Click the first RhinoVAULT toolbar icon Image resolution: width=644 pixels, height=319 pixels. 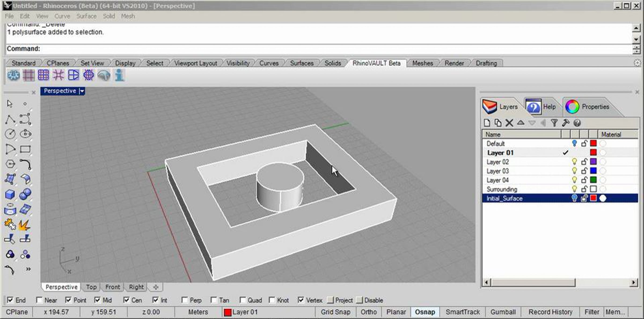[x=13, y=75]
